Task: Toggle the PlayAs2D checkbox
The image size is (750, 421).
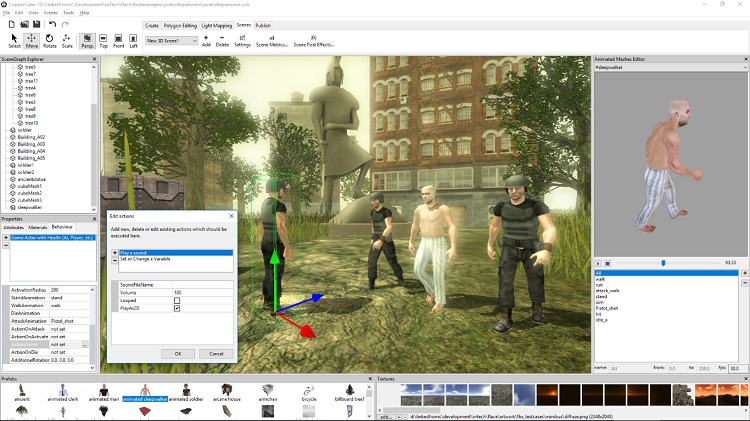Action: pos(177,309)
